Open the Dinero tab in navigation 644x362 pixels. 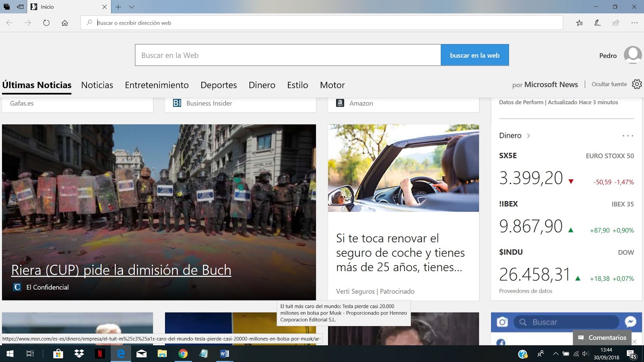[x=262, y=85]
